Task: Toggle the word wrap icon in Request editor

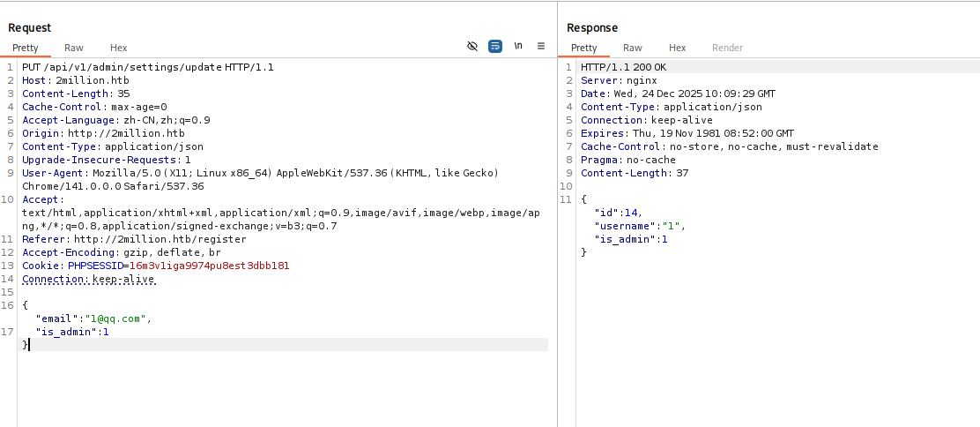Action: click(495, 46)
